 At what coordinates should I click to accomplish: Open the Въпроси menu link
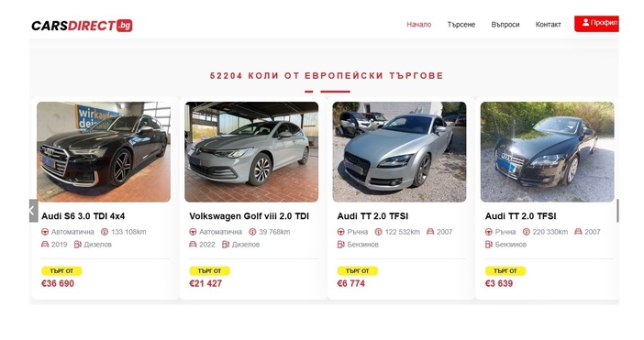(x=505, y=25)
